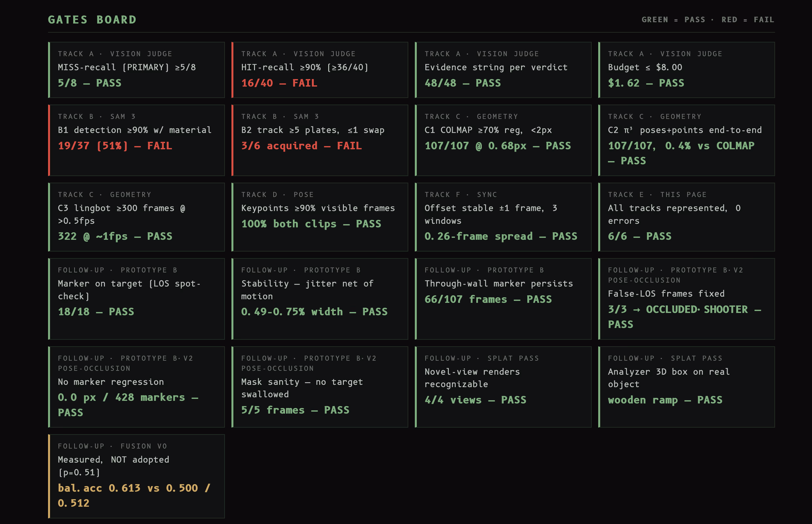Image resolution: width=812 pixels, height=524 pixels.
Task: Select the C2 π³ poses+points card
Action: [686, 140]
